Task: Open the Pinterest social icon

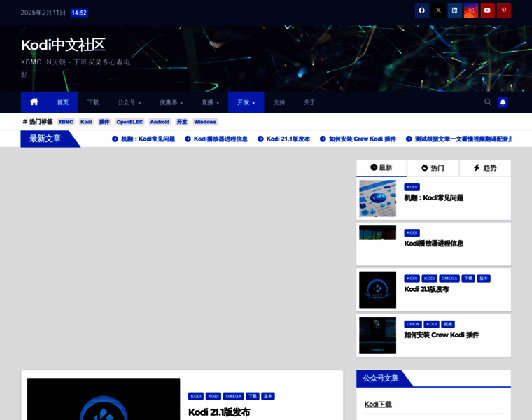Action: tap(504, 10)
